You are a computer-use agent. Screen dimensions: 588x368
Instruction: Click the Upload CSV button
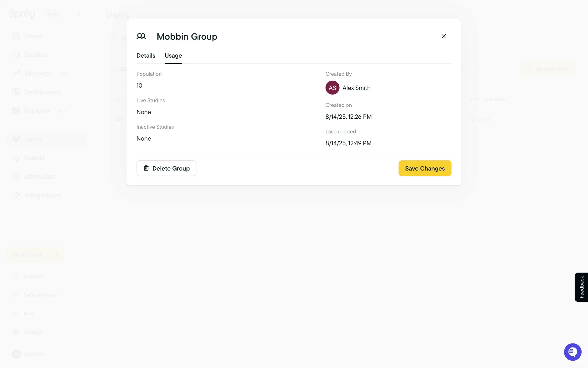pos(547,69)
